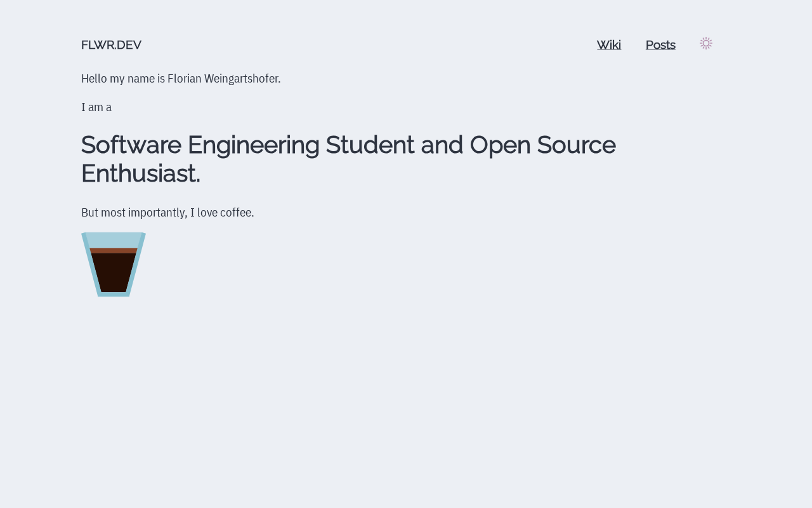Click "Open Source" in the heading
The image size is (812, 508).
(x=542, y=145)
